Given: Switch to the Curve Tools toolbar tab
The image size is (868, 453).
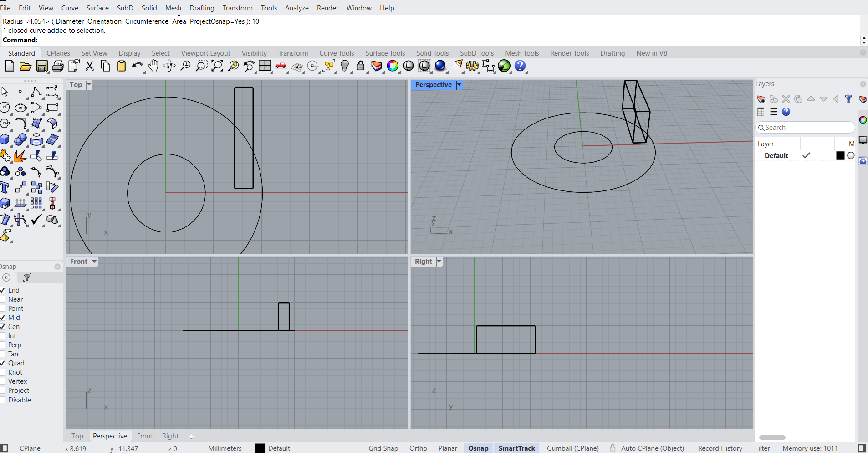Looking at the screenshot, I should 337,53.
